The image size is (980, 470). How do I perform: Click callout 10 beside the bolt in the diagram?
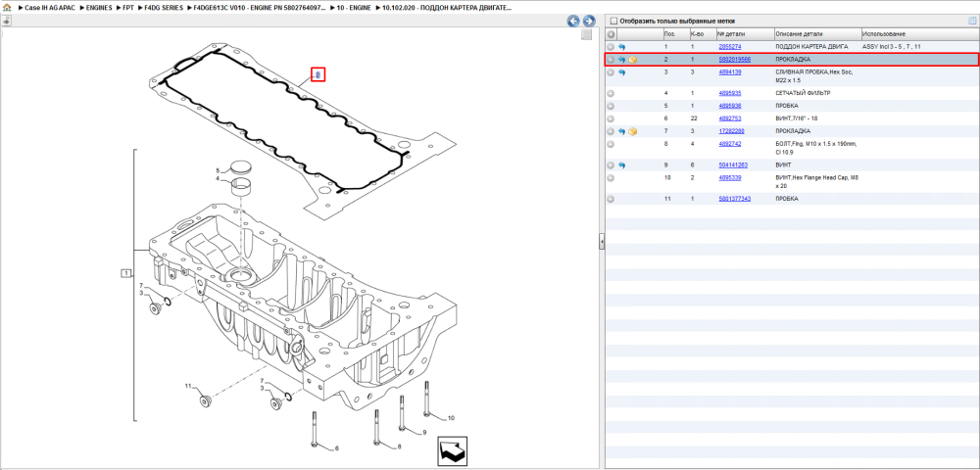[x=451, y=418]
